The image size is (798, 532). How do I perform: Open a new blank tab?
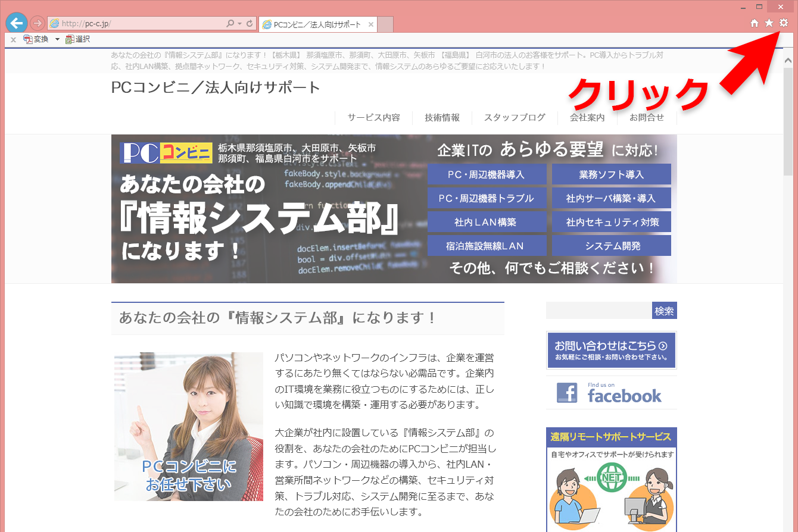pos(385,24)
